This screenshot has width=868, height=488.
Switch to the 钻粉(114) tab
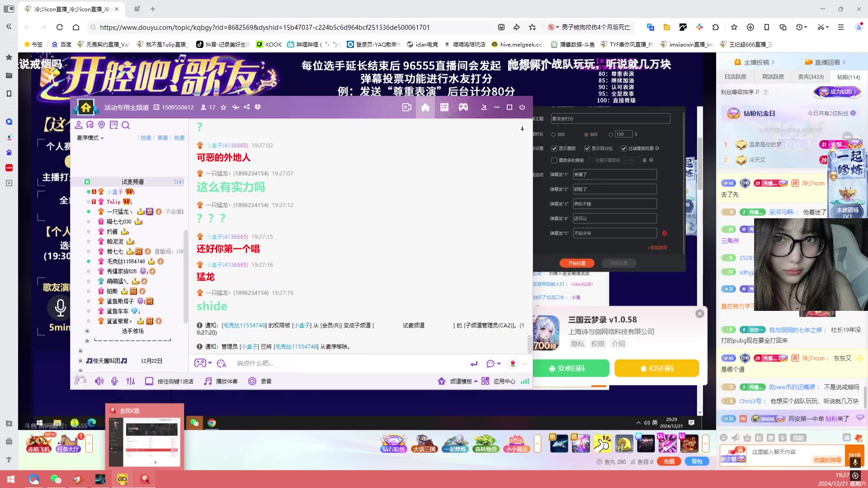click(x=849, y=77)
